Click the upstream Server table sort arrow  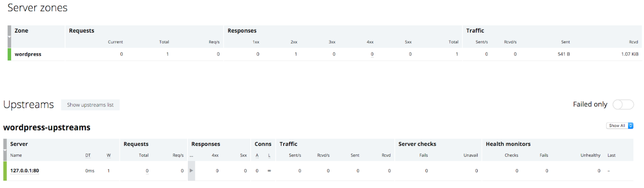click(x=5, y=151)
